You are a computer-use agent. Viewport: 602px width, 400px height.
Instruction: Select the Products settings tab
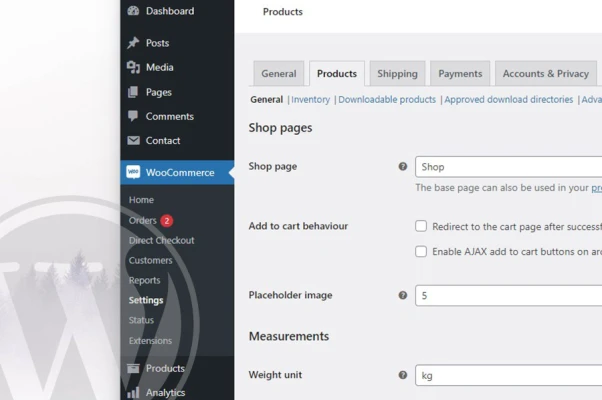point(337,73)
